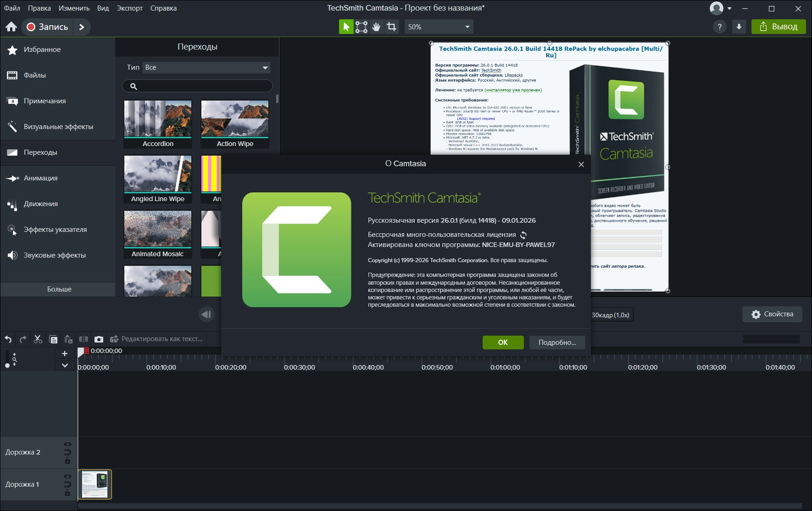Start recording with the Запись button
812x511 pixels.
coord(47,27)
